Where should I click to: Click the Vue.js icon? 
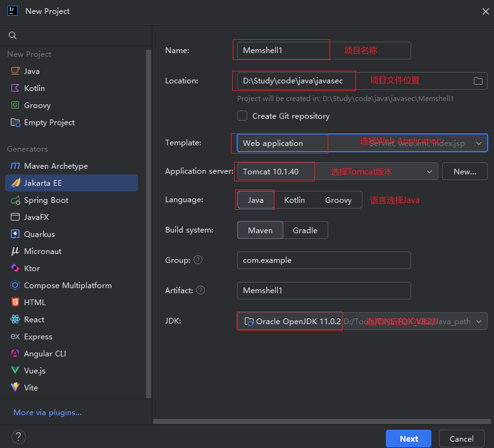coord(15,370)
